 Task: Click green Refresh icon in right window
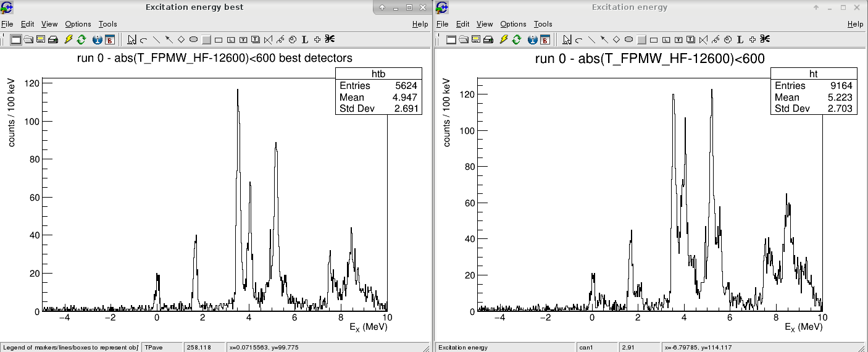click(516, 40)
